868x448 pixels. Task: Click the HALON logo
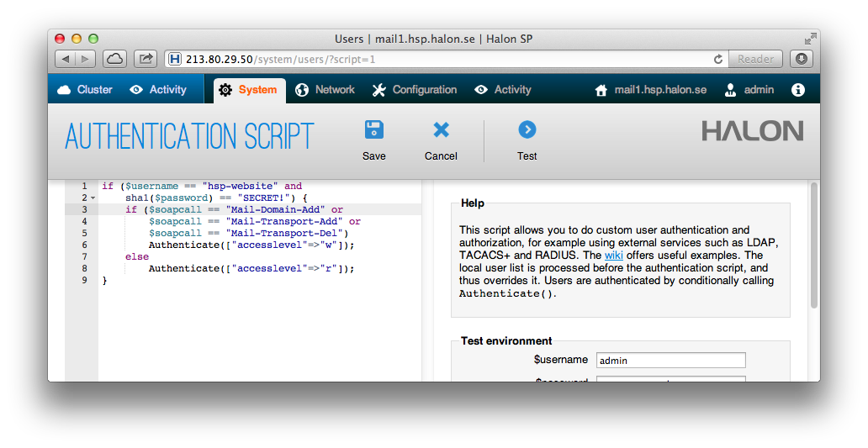[752, 131]
